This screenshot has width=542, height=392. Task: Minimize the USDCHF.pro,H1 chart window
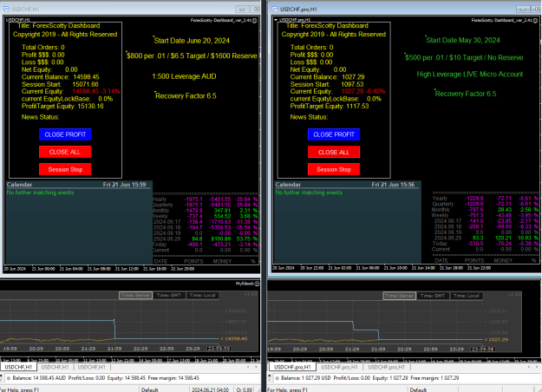point(523,9)
